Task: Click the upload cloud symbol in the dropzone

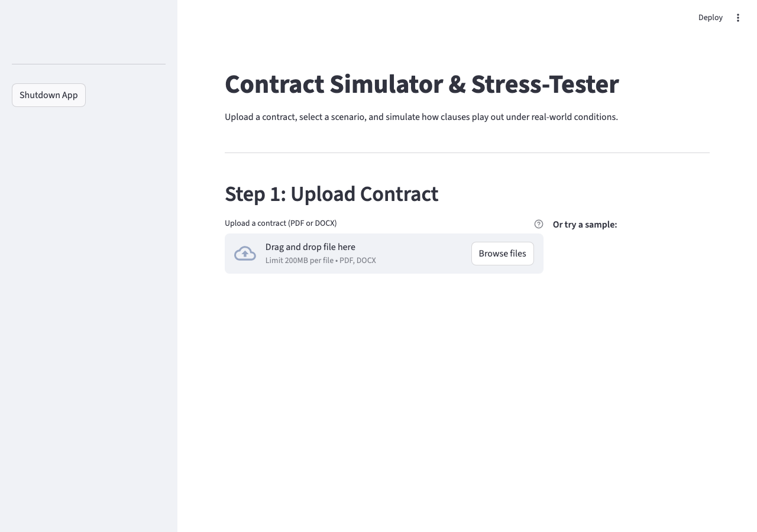Action: point(245,253)
